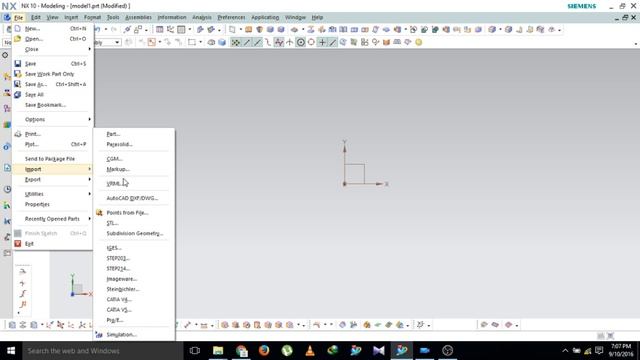Import AutoCAD DXF/DWG file
Screen dimensions: 640x360
(x=134, y=198)
